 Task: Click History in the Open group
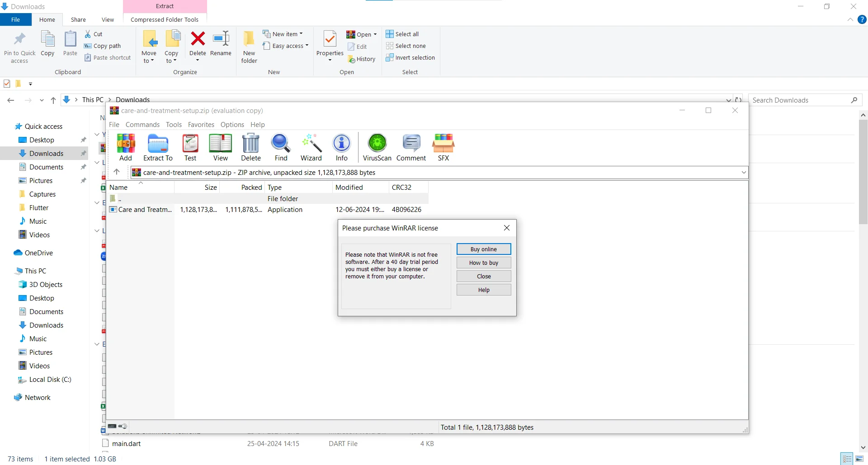(362, 59)
